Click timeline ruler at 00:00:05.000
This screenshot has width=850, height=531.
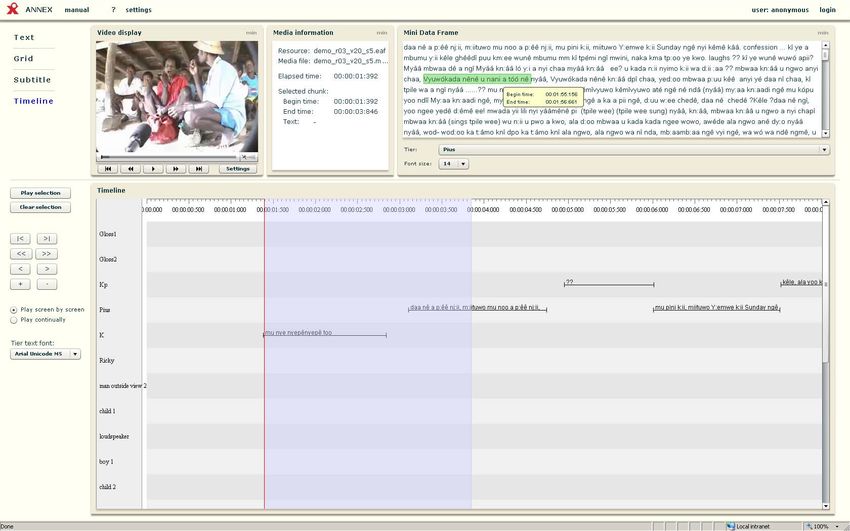(x=568, y=210)
